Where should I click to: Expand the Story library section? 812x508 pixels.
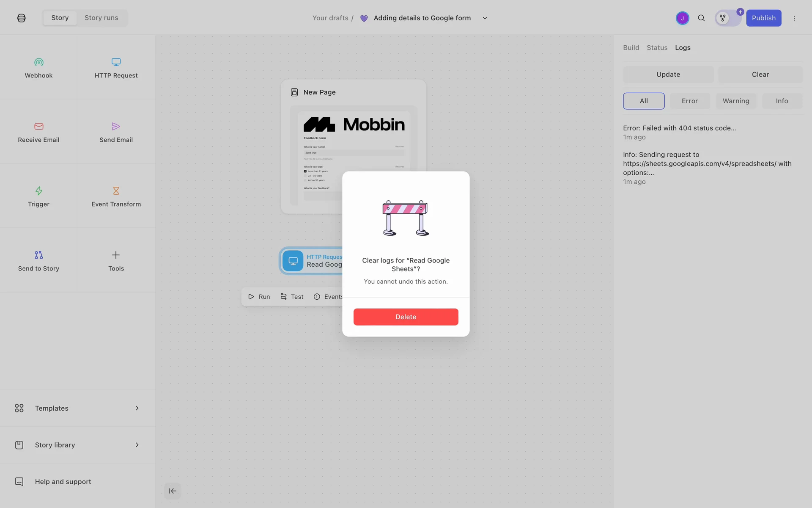click(77, 445)
